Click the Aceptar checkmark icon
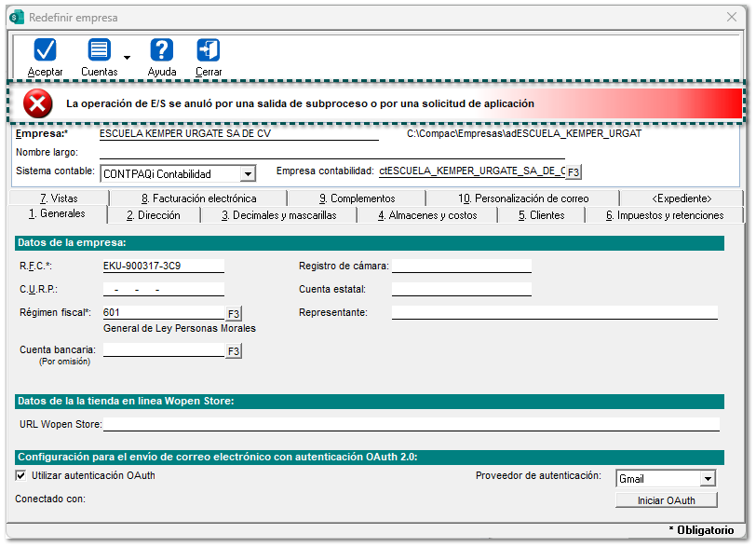 point(45,50)
